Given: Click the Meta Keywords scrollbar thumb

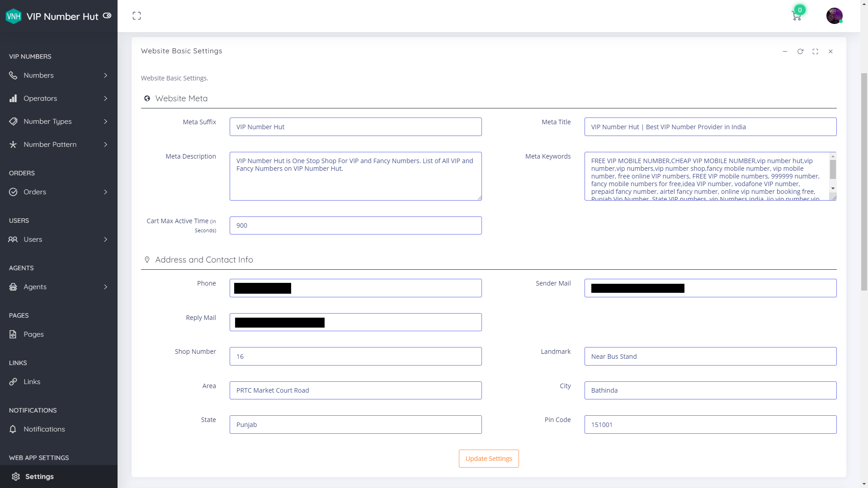Looking at the screenshot, I should pyautogui.click(x=833, y=169).
